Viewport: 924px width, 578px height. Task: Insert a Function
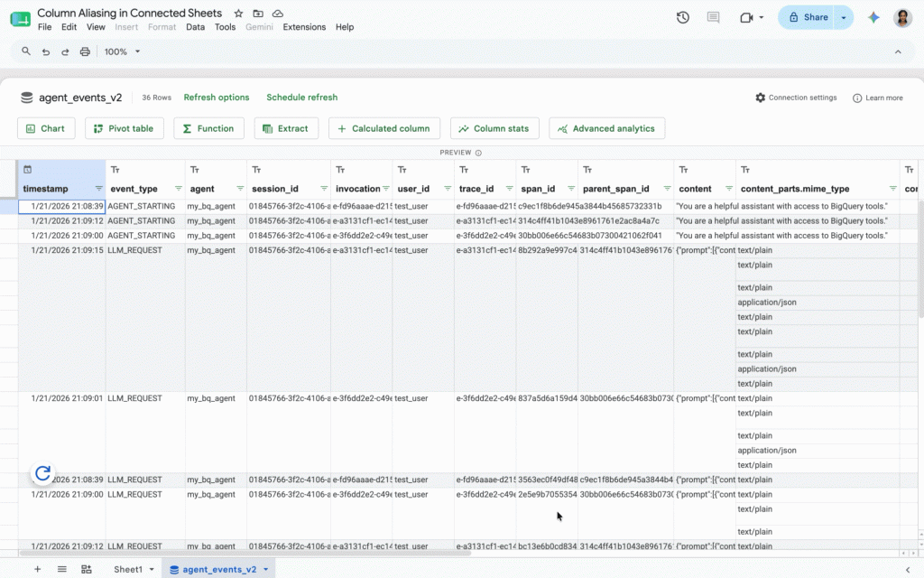tap(208, 128)
